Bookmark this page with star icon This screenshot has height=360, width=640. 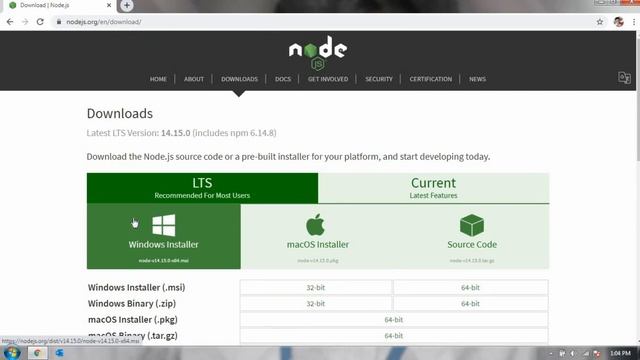pos(600,22)
